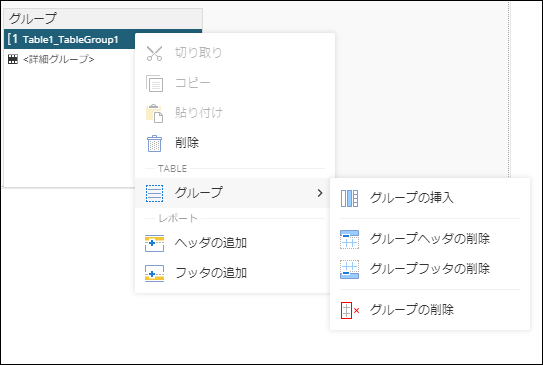The height and width of the screenshot is (365, 543).
Task: Expand the chevron arrow on グループ menu item
Action: (320, 193)
